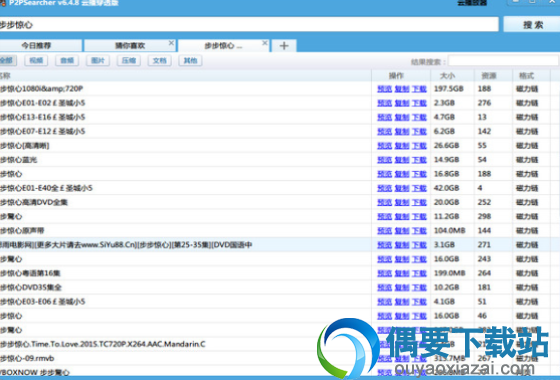Click 预览 for the 粤语第16集 199.0MB row
The height and width of the screenshot is (380, 560).
[385, 274]
